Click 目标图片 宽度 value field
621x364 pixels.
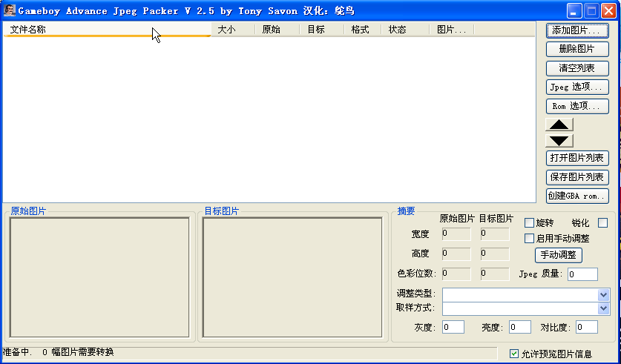(495, 234)
